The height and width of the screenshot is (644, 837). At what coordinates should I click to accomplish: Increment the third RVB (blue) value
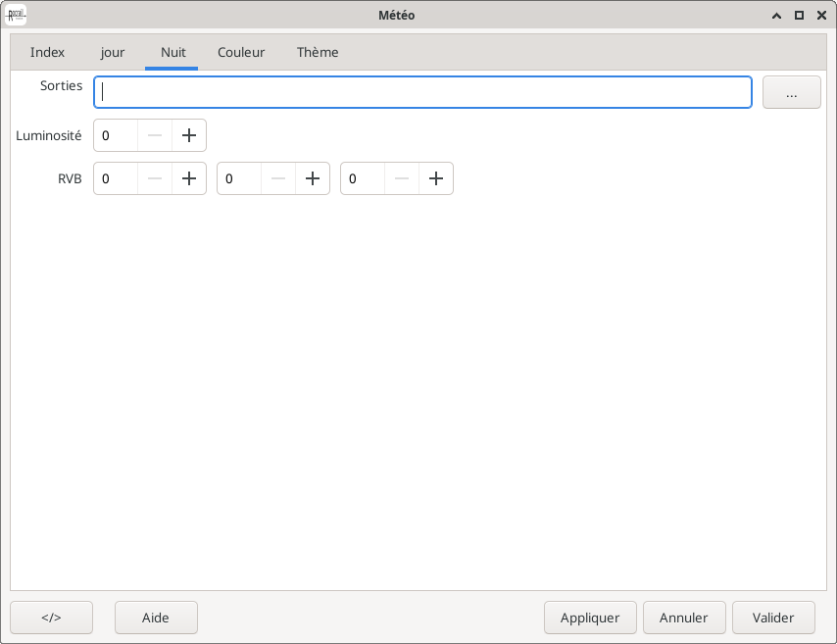coord(436,178)
